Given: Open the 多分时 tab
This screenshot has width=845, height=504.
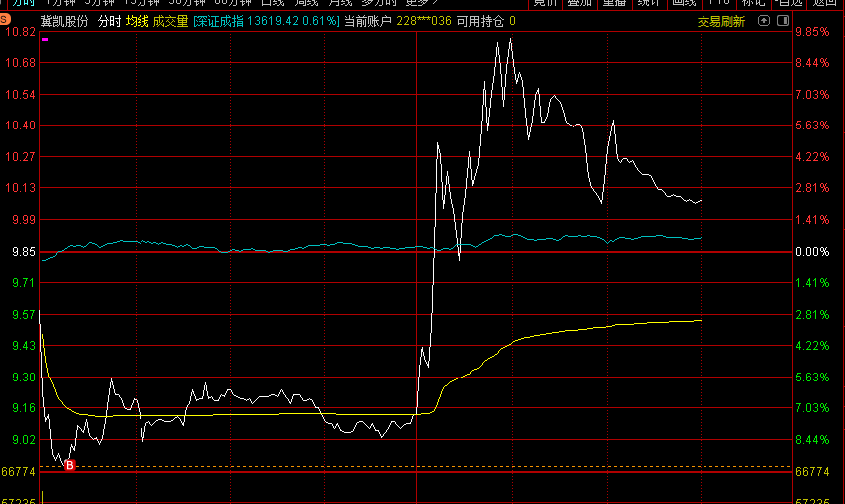Looking at the screenshot, I should click(x=379, y=3).
